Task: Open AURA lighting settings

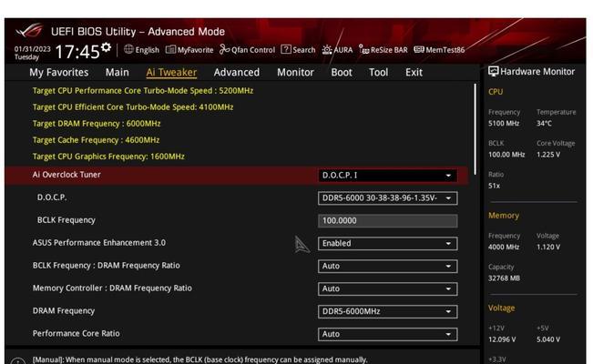Action: (x=337, y=49)
